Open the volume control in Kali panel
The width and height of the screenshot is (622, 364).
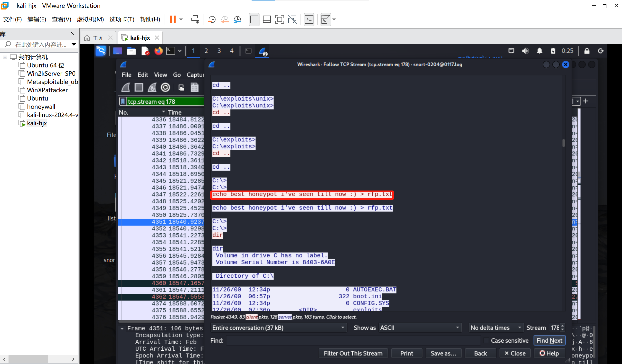click(525, 51)
